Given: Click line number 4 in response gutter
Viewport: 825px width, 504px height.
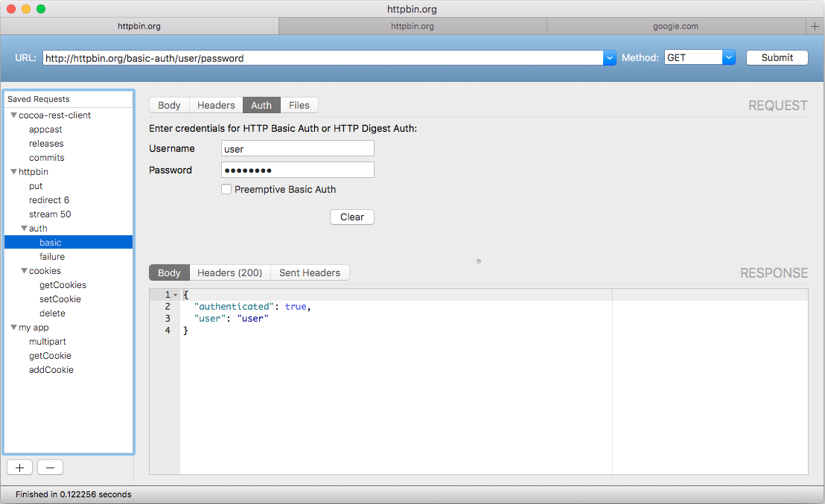Looking at the screenshot, I should [x=168, y=331].
